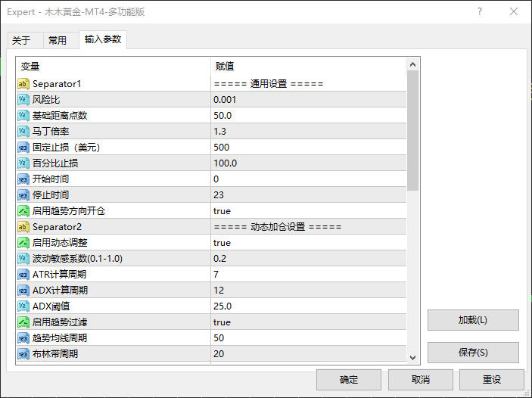This screenshot has width=532, height=398.
Task: Confirm settings with the 确定 button
Action: pos(349,380)
